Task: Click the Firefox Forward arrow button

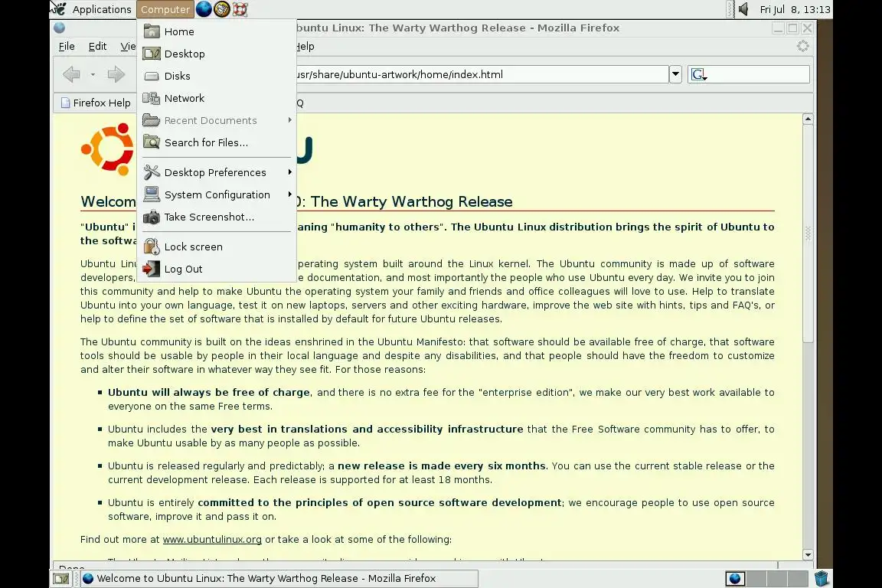Action: (x=116, y=74)
